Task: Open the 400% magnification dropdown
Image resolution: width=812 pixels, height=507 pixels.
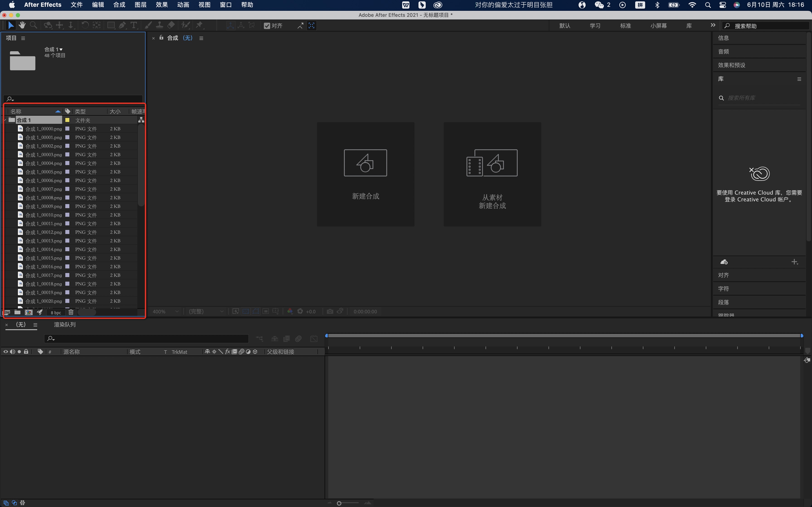Action: click(166, 312)
